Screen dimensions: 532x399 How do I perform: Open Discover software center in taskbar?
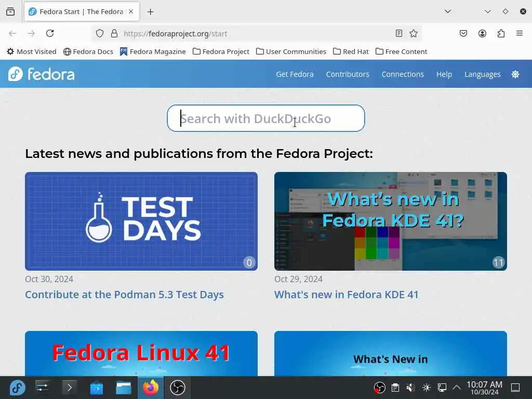click(x=96, y=388)
